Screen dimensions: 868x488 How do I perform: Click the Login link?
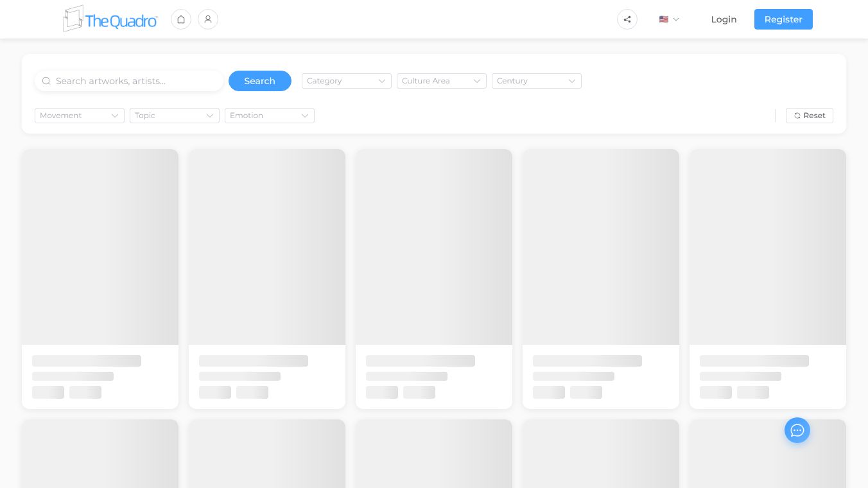pos(724,19)
